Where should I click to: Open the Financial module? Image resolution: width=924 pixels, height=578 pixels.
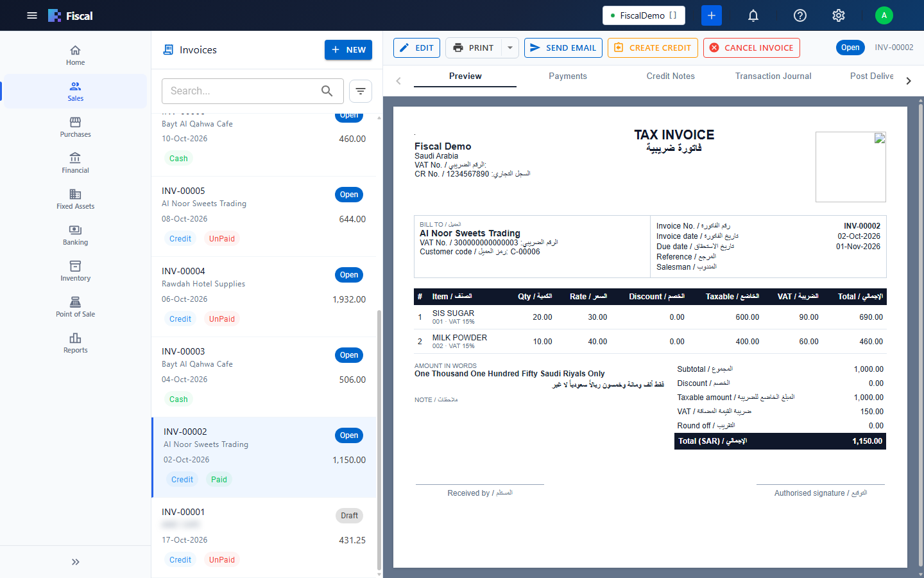[x=76, y=163]
